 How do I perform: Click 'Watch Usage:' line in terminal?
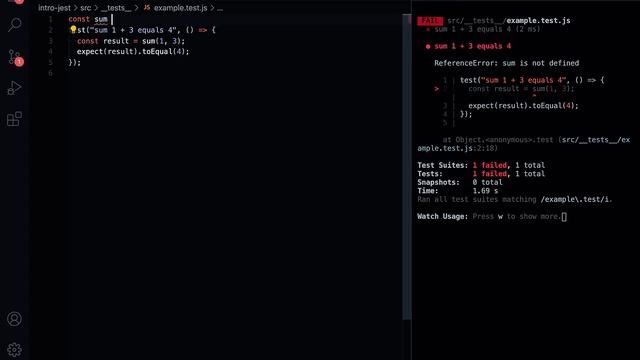click(492, 217)
